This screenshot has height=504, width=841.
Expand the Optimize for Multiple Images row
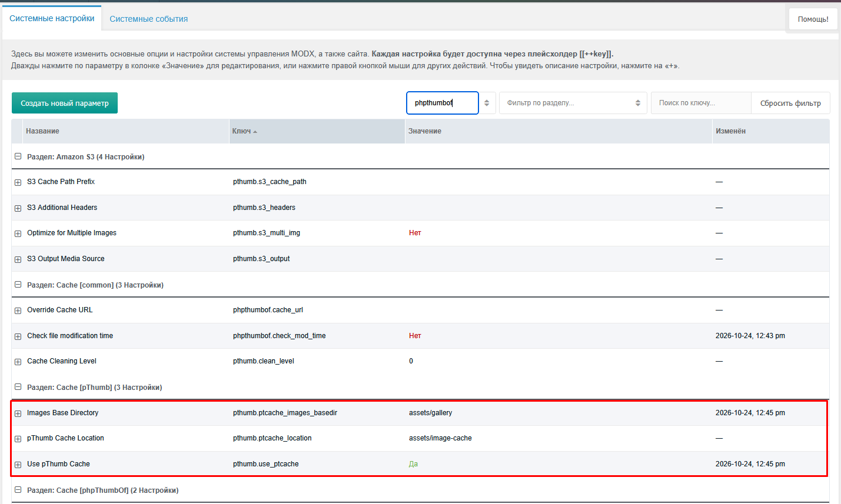(18, 233)
